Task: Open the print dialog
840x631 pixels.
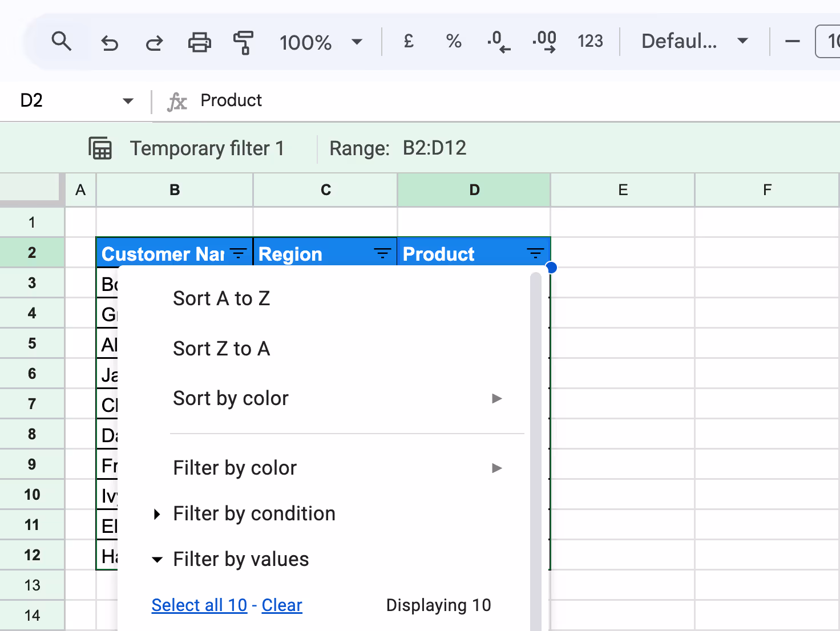Action: tap(199, 42)
